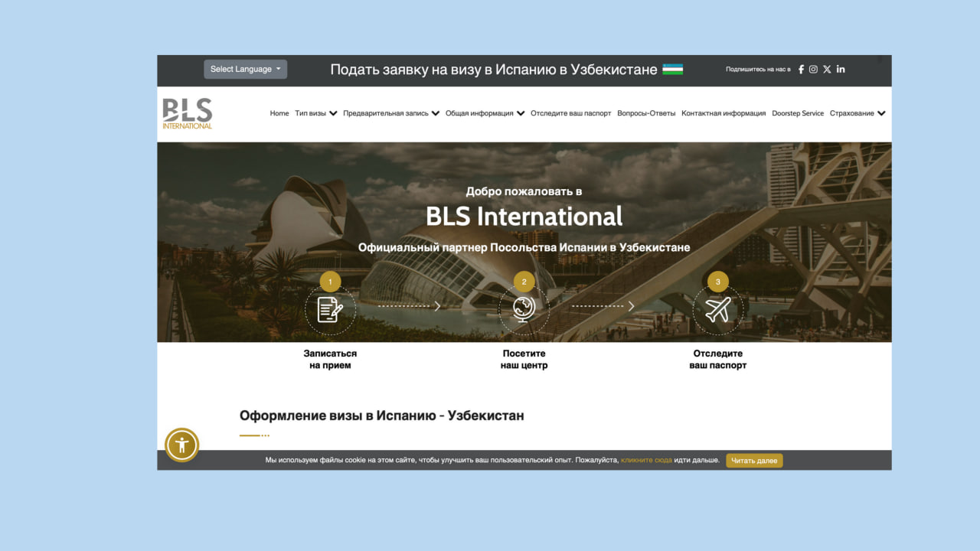Click the airplane track passport icon
The height and width of the screenshot is (551, 980).
tap(717, 310)
